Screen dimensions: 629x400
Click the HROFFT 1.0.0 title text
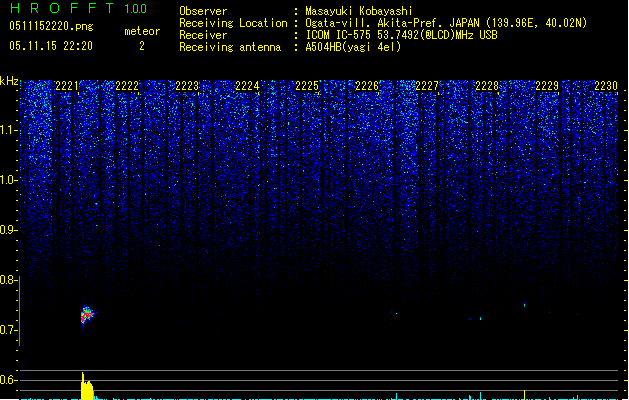point(79,8)
